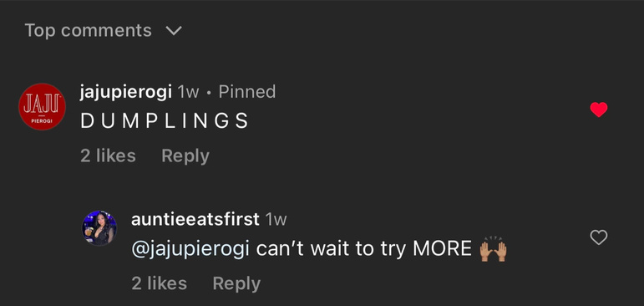Click the PIEROGI text inside the JAJU logo
Image resolution: width=644 pixels, height=306 pixels.
pos(42,122)
